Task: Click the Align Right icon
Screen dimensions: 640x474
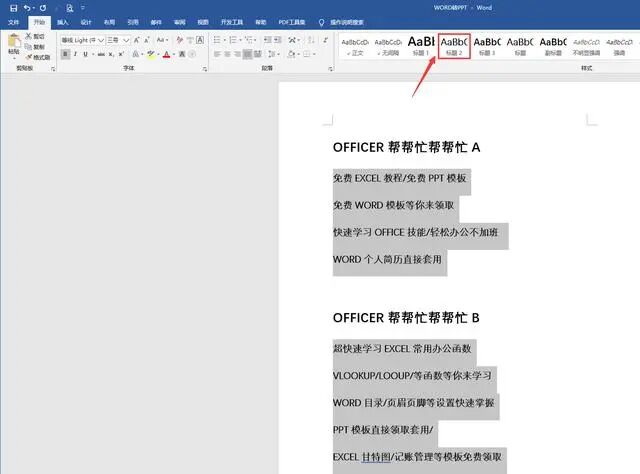Action: [x=237, y=54]
